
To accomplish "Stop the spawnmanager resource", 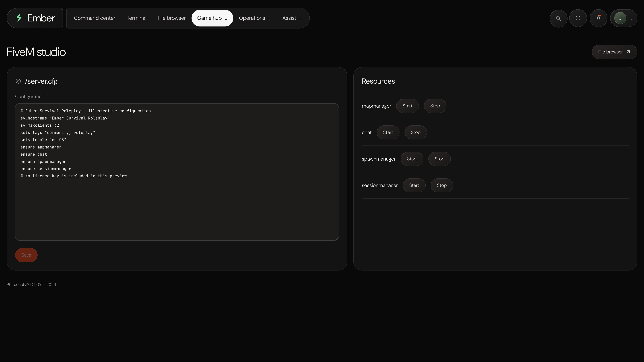I will (440, 159).
